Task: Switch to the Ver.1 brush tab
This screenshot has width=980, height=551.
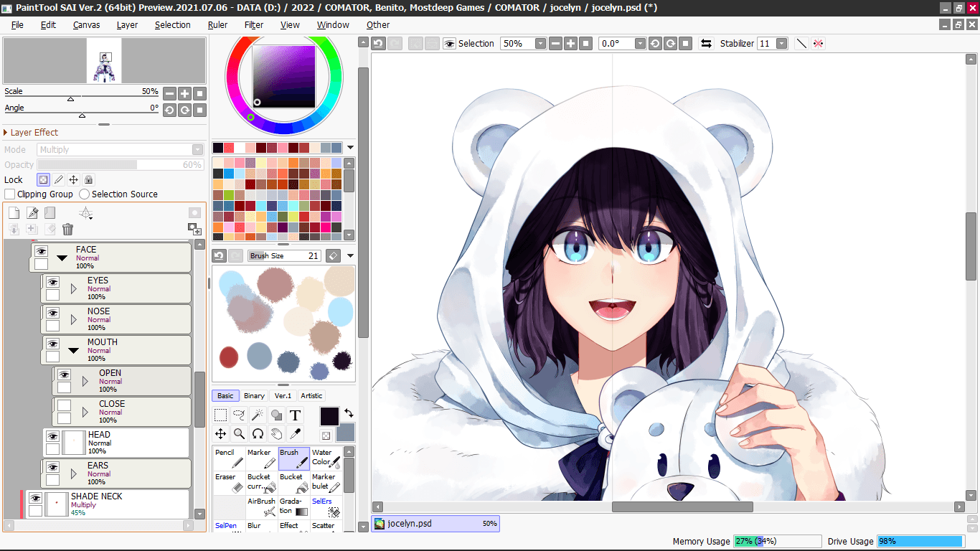Action: pyautogui.click(x=283, y=395)
